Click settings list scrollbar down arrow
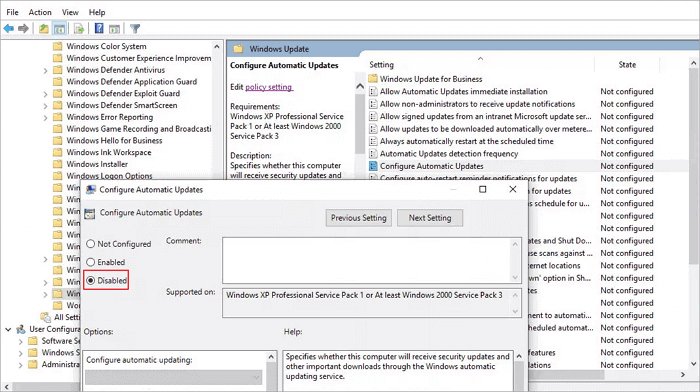 (x=693, y=364)
